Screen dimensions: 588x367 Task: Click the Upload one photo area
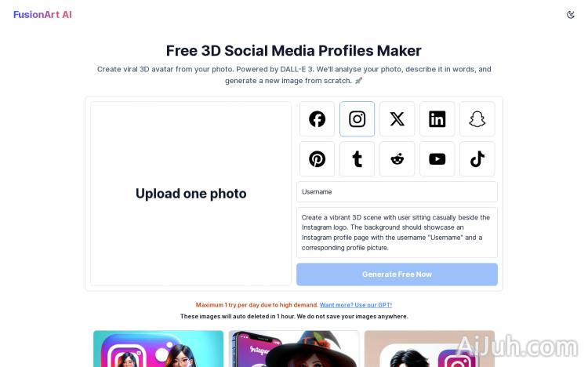click(191, 194)
